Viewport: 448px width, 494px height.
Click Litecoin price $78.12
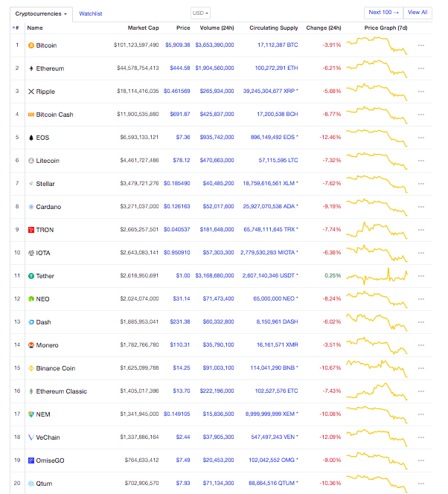[x=182, y=160]
